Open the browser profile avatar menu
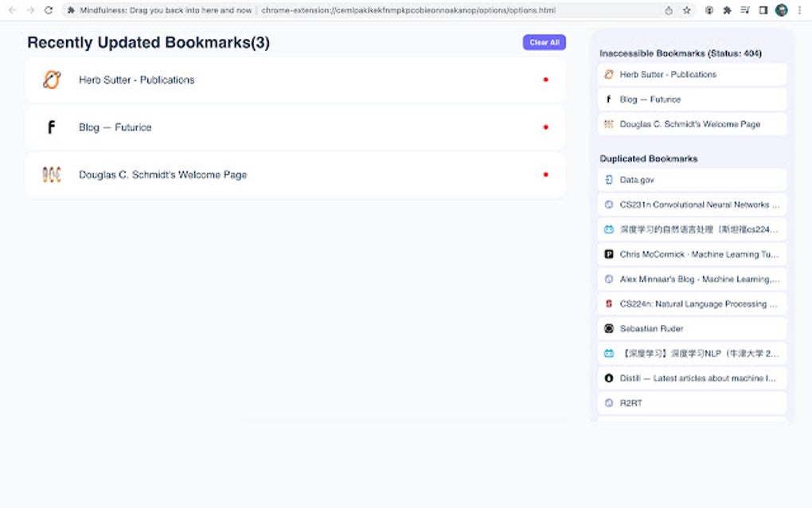Image resolution: width=812 pixels, height=508 pixels. pos(781,10)
